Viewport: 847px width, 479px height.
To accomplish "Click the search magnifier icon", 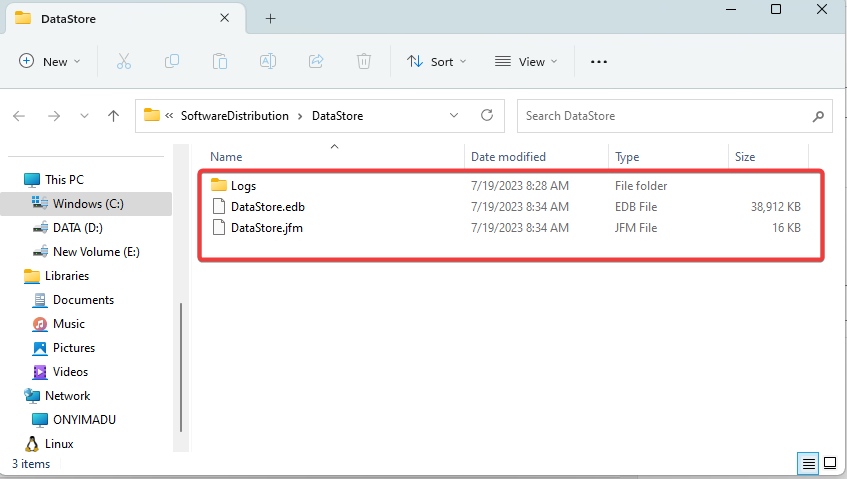I will [x=818, y=116].
